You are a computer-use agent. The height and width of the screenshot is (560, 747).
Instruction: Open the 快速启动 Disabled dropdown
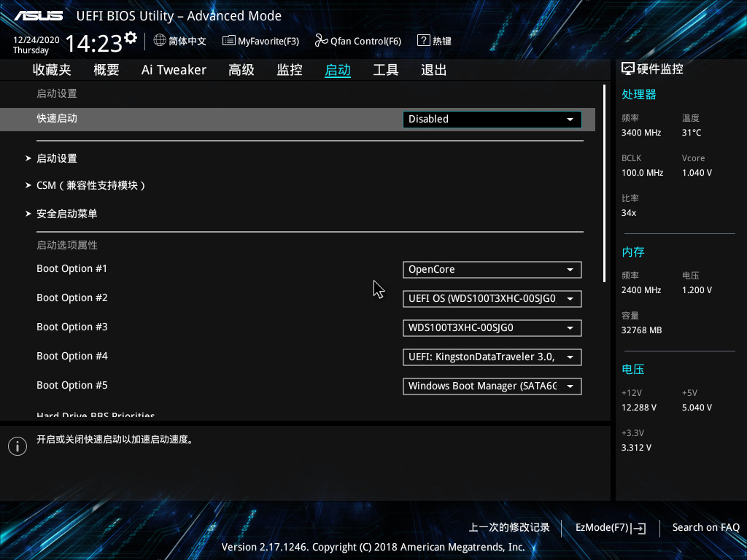(x=492, y=119)
